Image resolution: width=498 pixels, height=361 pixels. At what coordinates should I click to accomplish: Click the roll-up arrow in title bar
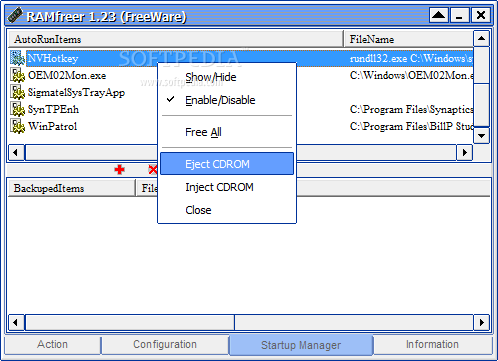439,15
